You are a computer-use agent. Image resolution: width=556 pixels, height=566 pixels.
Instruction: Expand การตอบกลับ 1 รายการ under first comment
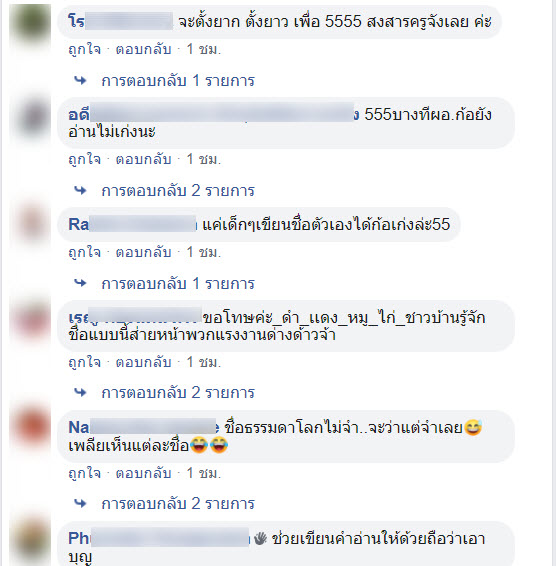[x=178, y=80]
